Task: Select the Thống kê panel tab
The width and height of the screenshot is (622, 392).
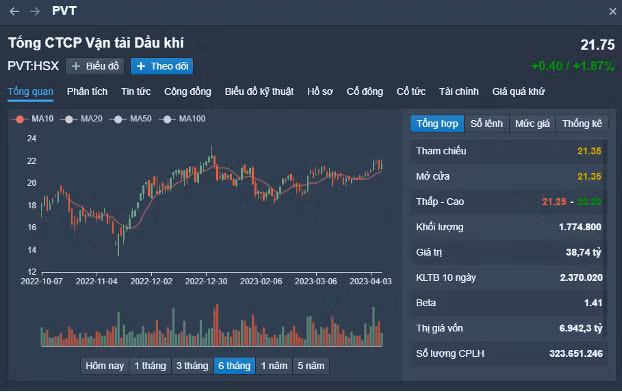Action: (x=582, y=124)
